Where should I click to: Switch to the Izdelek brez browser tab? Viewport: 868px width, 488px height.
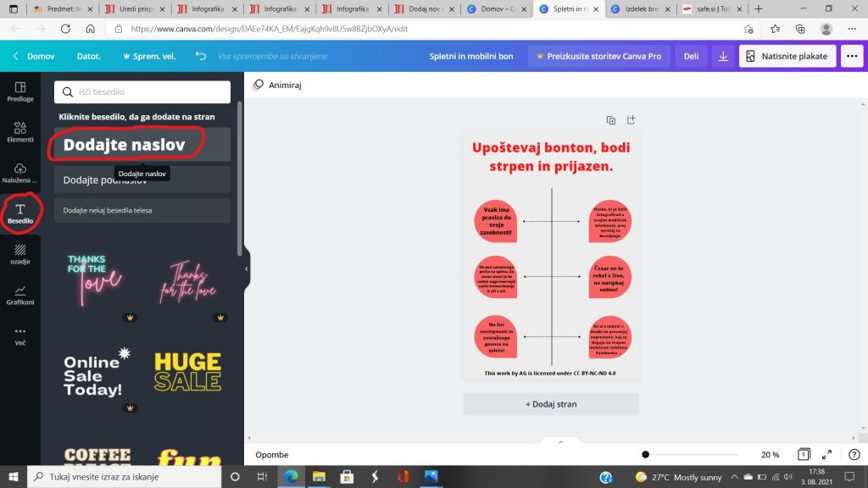pos(641,8)
